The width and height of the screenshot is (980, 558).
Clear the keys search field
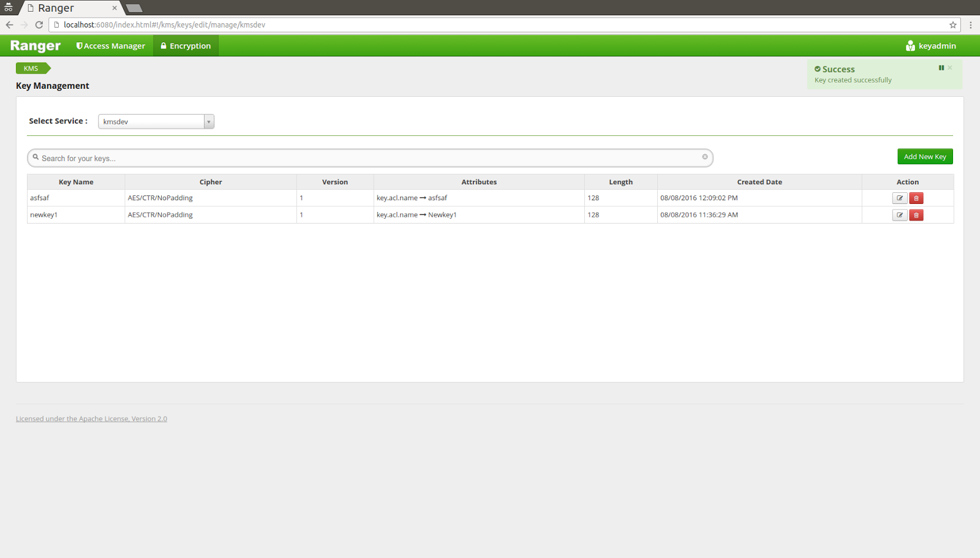click(704, 157)
